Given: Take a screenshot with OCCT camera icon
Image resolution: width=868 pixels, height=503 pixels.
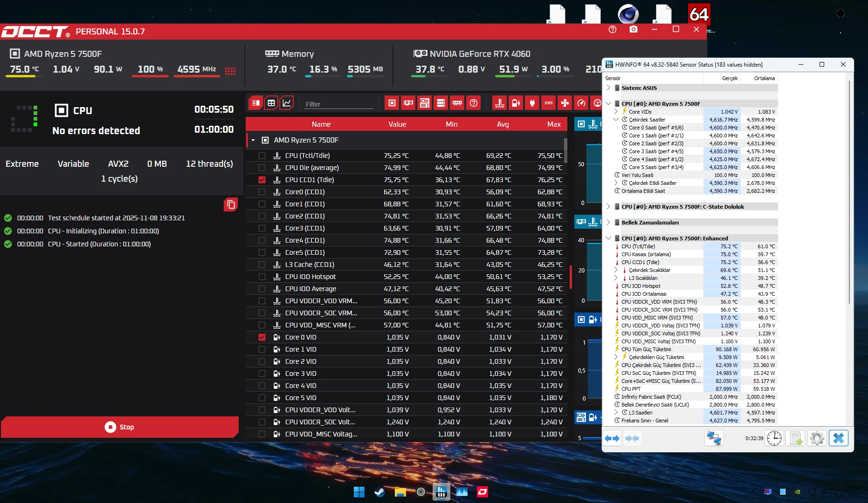Looking at the screenshot, I should [x=634, y=29].
